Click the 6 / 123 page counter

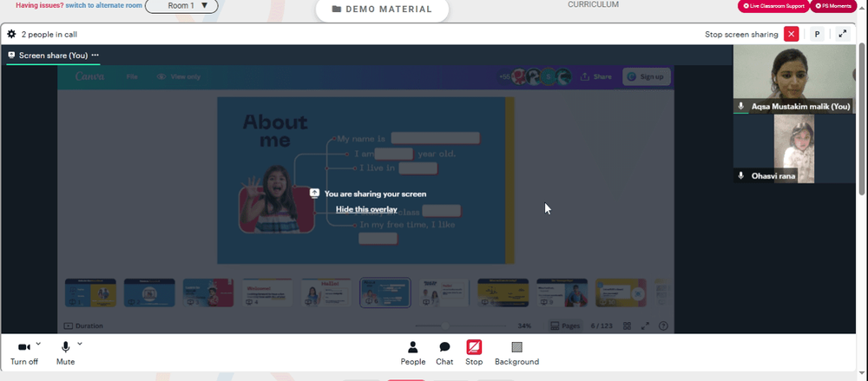(602, 326)
